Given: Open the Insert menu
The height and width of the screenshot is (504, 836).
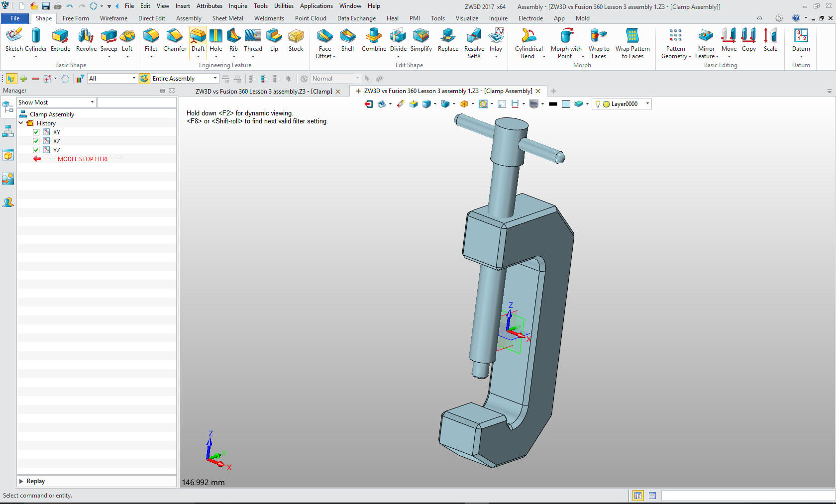Looking at the screenshot, I should (x=183, y=6).
